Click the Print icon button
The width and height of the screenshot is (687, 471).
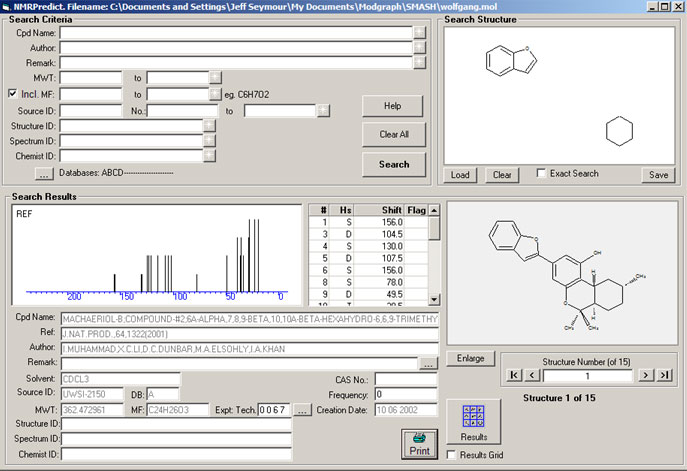point(419,443)
